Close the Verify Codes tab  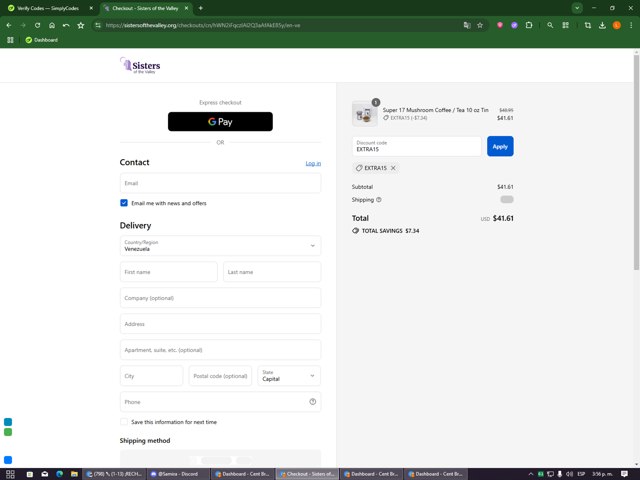click(91, 8)
